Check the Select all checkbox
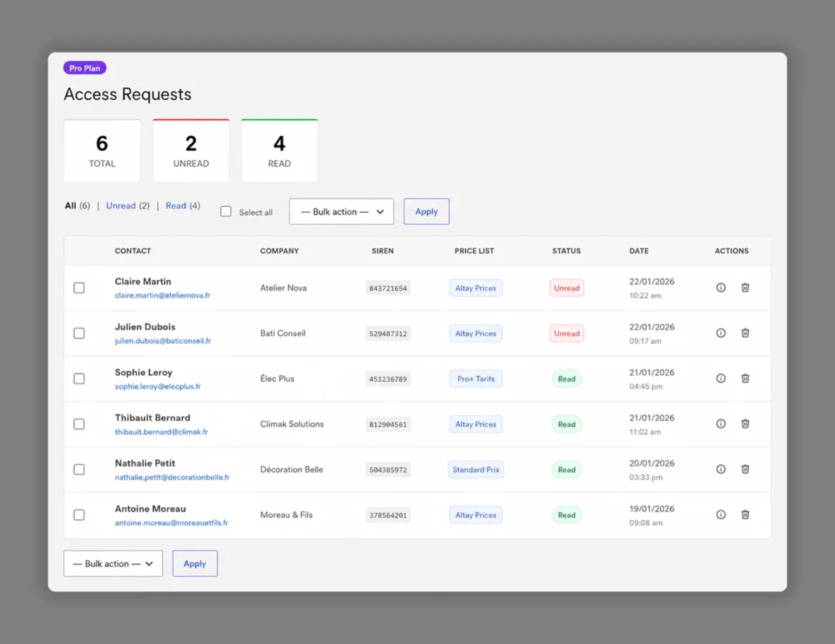This screenshot has height=644, width=835. (226, 212)
